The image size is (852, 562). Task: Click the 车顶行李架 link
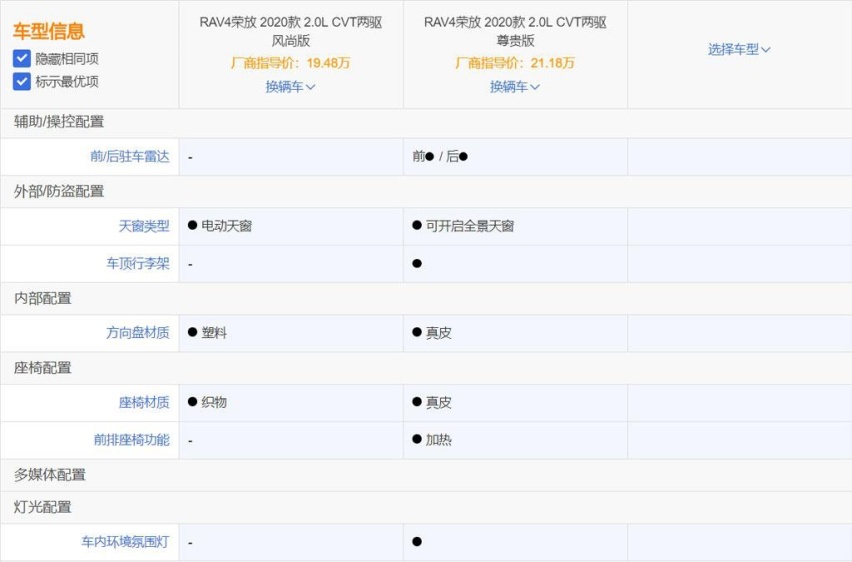138,264
